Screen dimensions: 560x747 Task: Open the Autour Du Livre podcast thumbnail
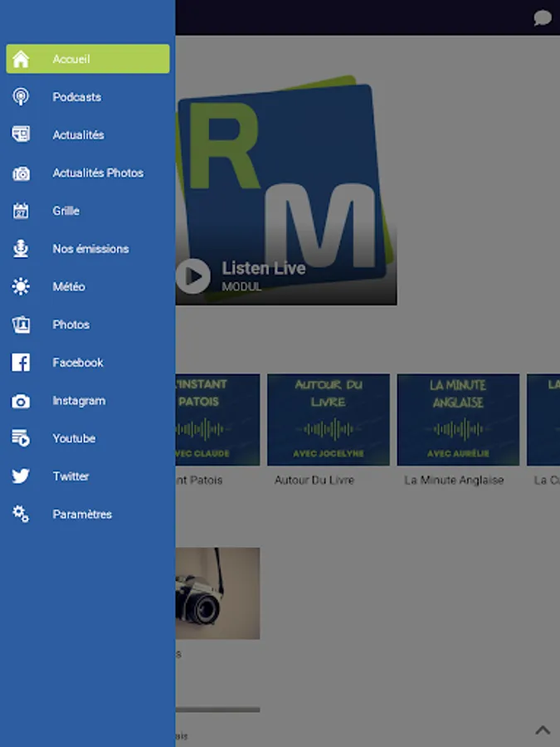pos(329,420)
